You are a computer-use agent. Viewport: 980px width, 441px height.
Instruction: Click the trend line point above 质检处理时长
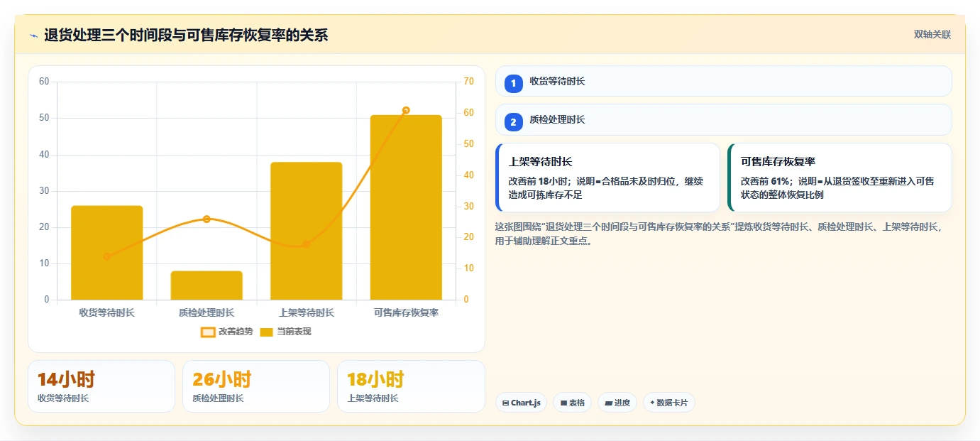coord(207,219)
